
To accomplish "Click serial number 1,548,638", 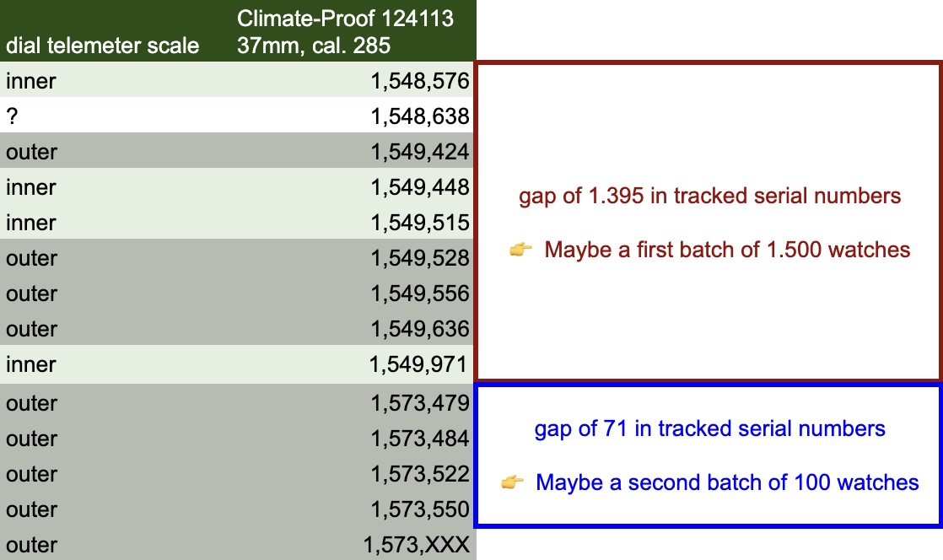I will click(x=419, y=116).
